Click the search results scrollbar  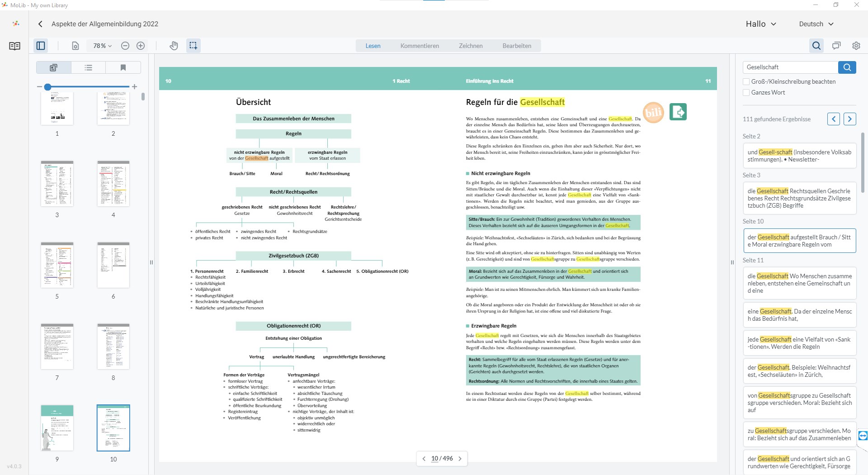click(x=863, y=163)
